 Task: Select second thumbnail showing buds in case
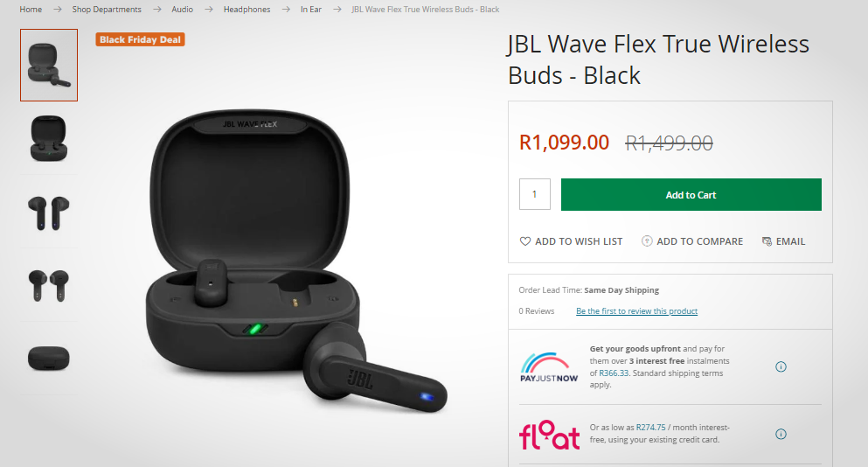pyautogui.click(x=49, y=138)
